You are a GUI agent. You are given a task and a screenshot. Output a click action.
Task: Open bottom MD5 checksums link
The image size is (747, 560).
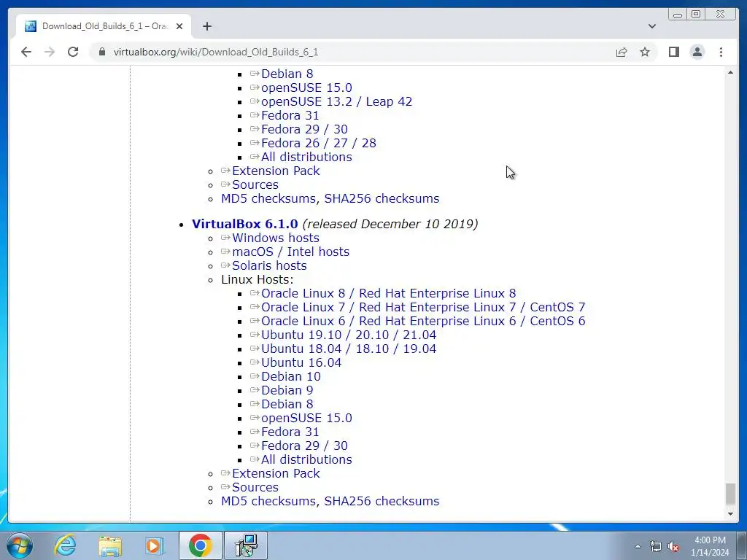pos(268,501)
